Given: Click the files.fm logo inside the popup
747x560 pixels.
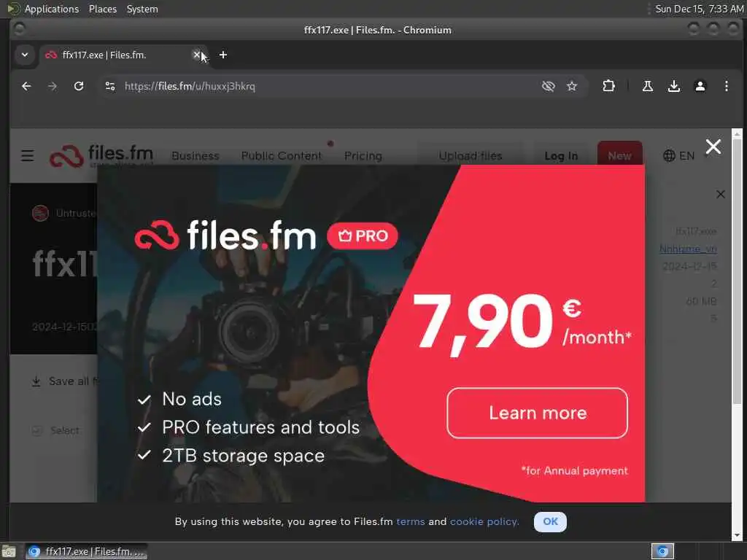Looking at the screenshot, I should tap(225, 236).
